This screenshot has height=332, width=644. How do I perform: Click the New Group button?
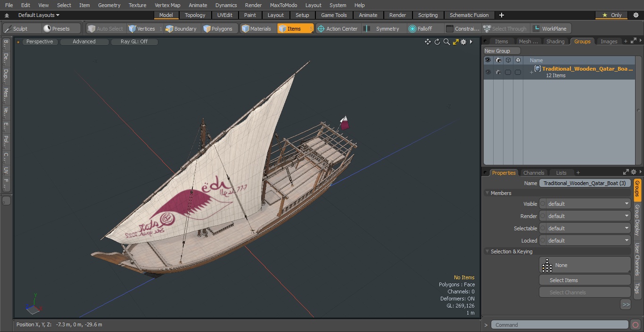[x=502, y=51]
